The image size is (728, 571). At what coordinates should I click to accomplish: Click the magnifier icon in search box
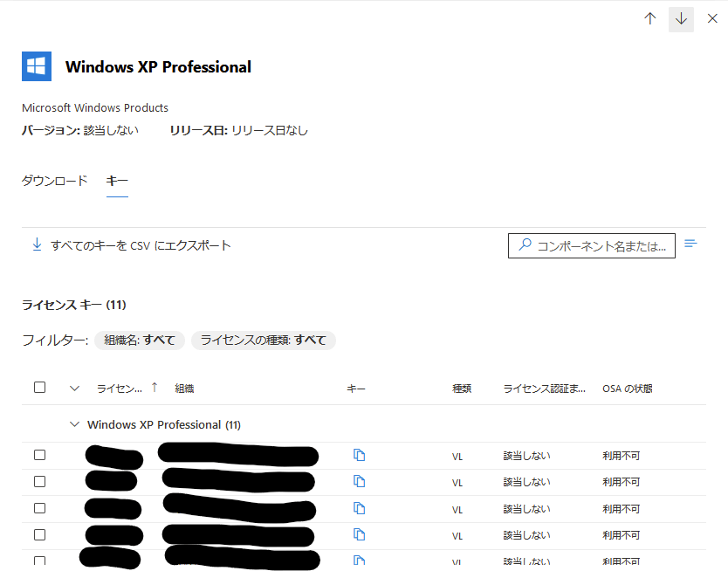coord(525,244)
